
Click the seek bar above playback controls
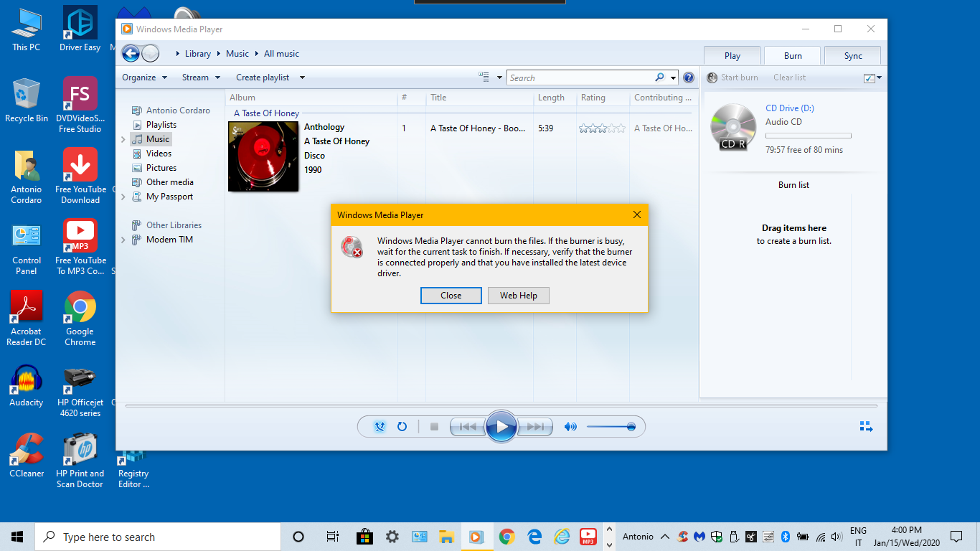pos(501,406)
